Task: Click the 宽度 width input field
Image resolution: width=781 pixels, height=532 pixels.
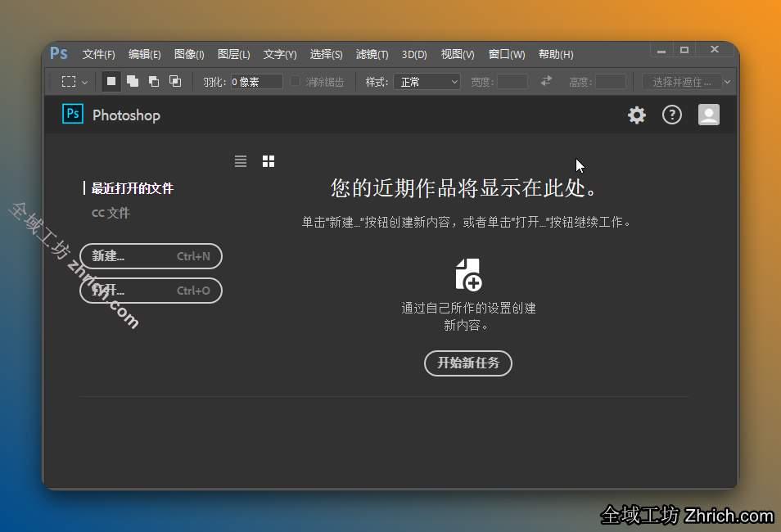Action: (512, 82)
